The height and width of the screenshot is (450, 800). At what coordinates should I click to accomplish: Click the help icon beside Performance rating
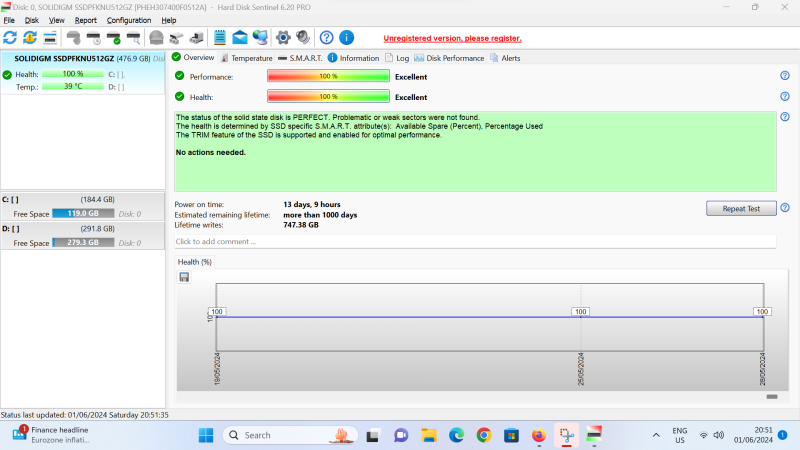(x=785, y=76)
